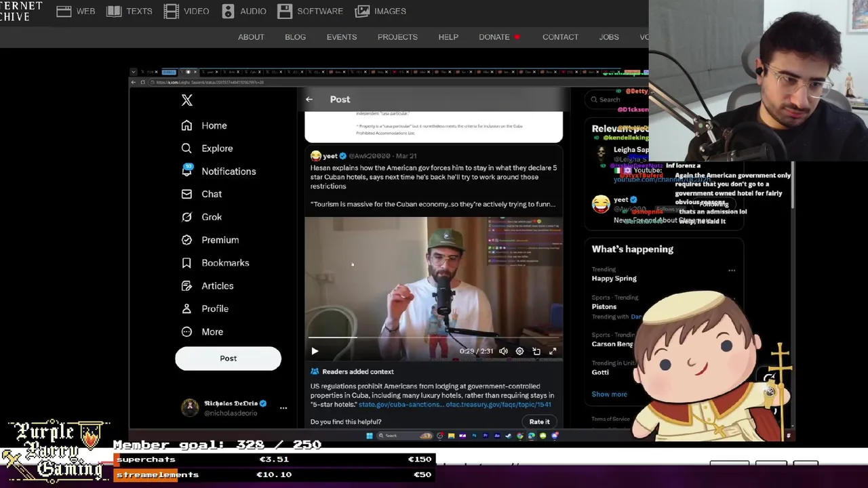Open Grok in X sidebar
The height and width of the screenshot is (488, 868).
[201, 217]
